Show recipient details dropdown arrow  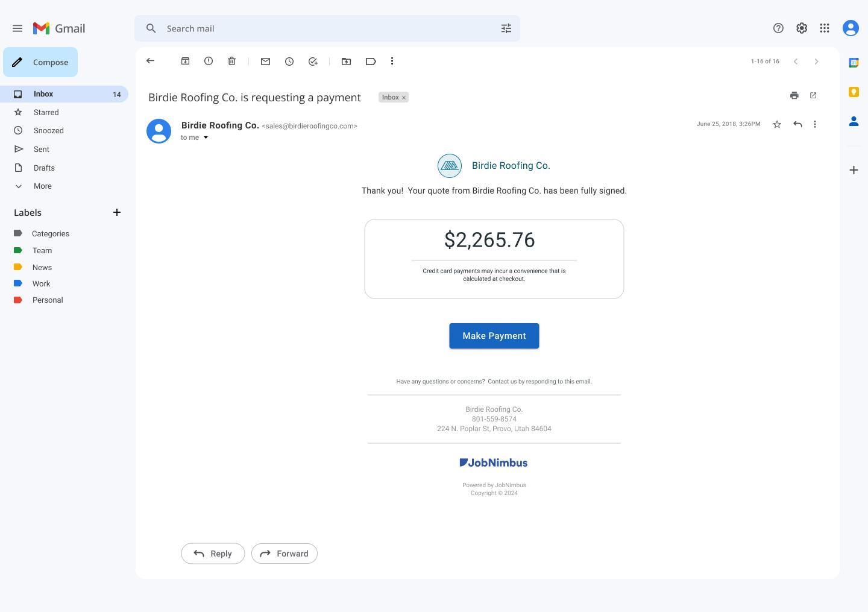tap(206, 137)
